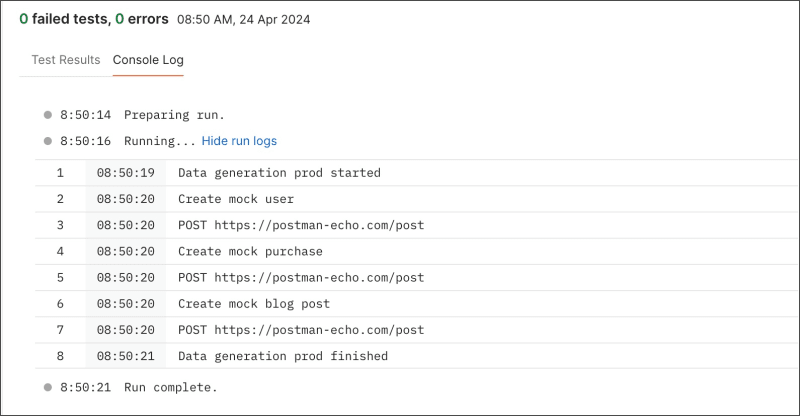Select the Create mock user log line
Viewport: 800px width, 416px height.
pos(236,199)
